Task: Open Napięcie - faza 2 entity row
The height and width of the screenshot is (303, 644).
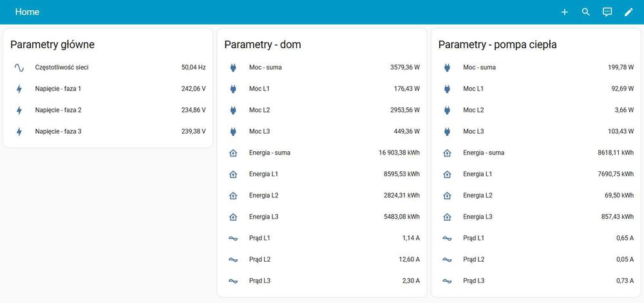Action: coord(58,110)
